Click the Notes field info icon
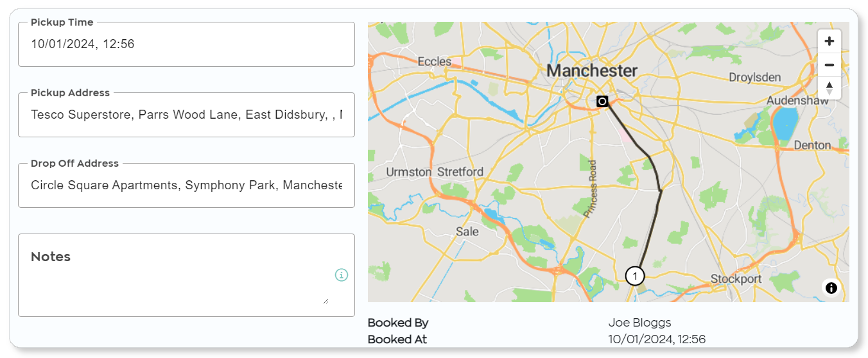868x358 pixels. coord(341,275)
